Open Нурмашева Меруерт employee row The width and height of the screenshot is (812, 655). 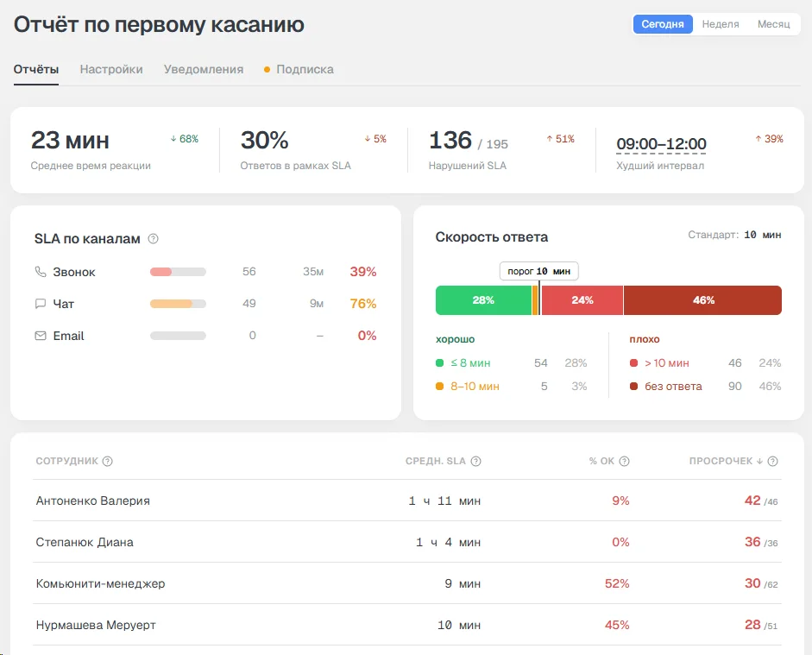(x=407, y=625)
